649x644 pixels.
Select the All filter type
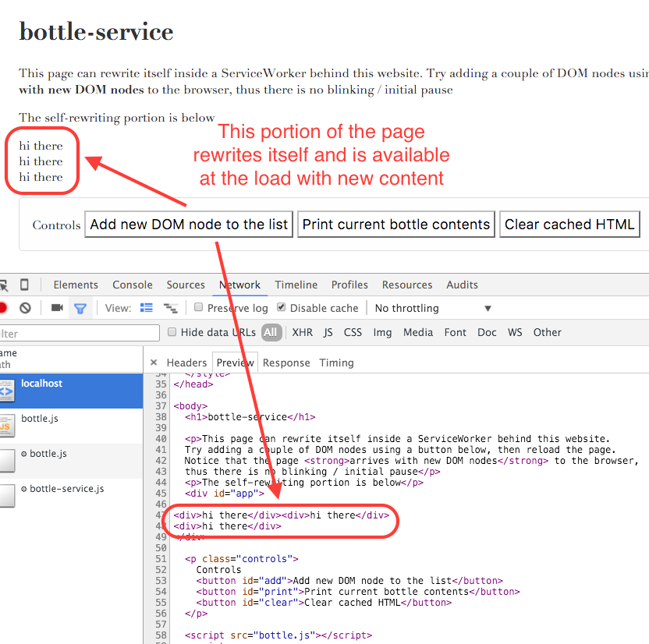[x=271, y=332]
